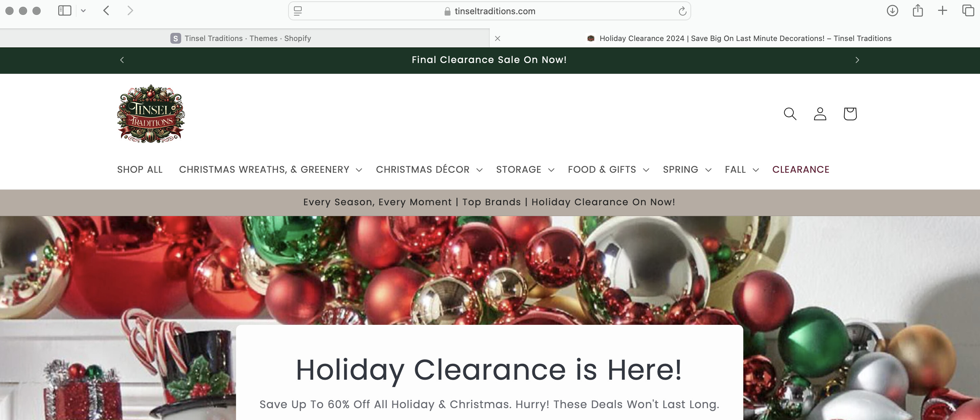
Task: Click the tinseltraditions.com address bar
Action: [489, 11]
